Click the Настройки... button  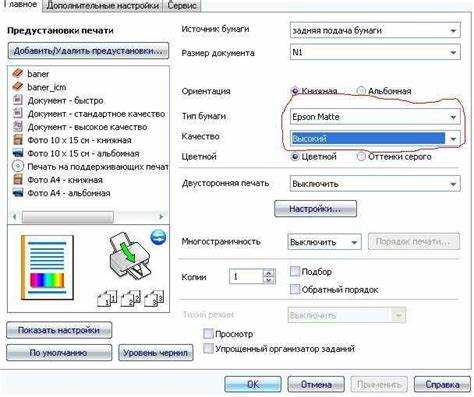point(315,209)
